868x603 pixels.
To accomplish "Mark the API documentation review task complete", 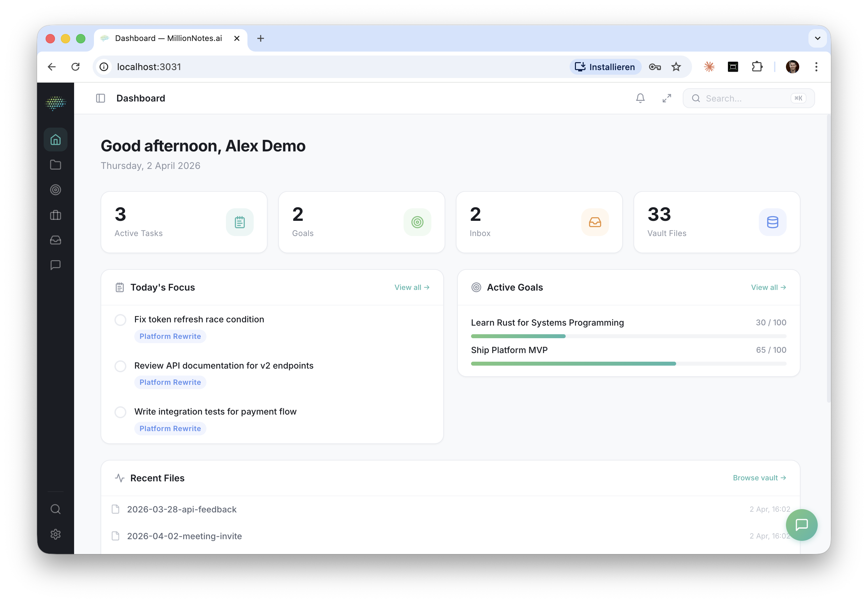I will pyautogui.click(x=120, y=366).
